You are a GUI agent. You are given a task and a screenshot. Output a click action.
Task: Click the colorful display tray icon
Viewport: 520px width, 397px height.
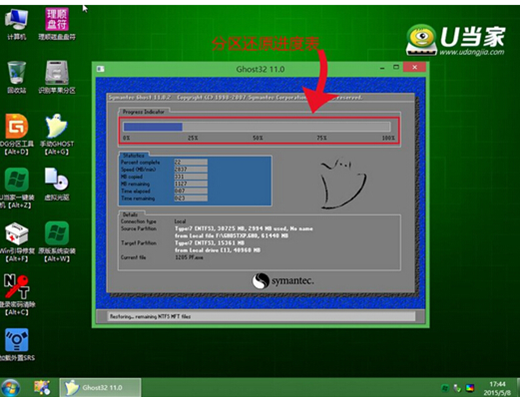(470, 388)
